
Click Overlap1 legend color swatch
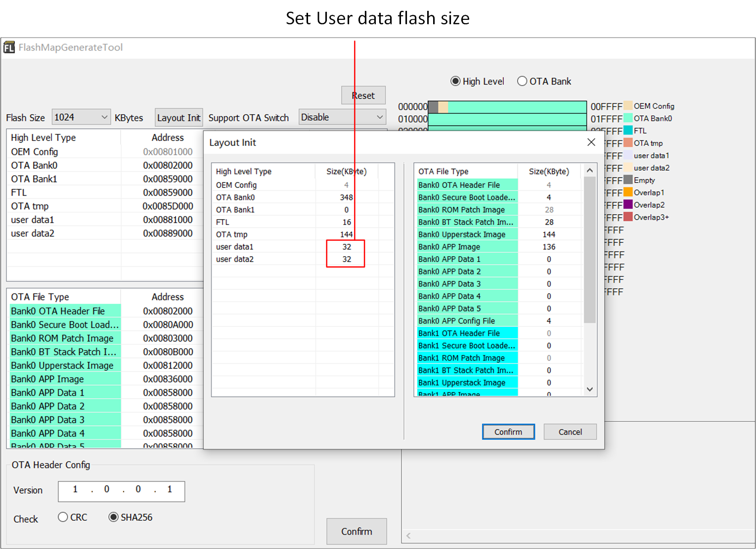tap(628, 192)
